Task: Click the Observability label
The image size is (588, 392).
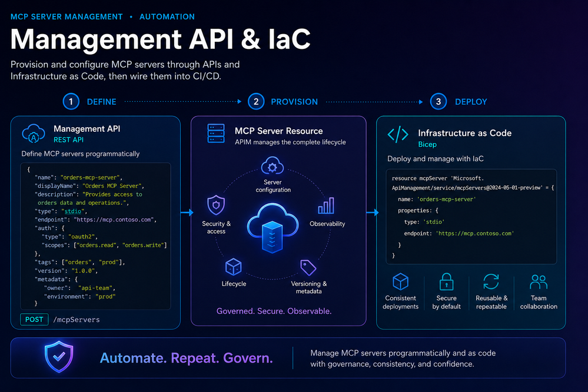Action: (327, 224)
